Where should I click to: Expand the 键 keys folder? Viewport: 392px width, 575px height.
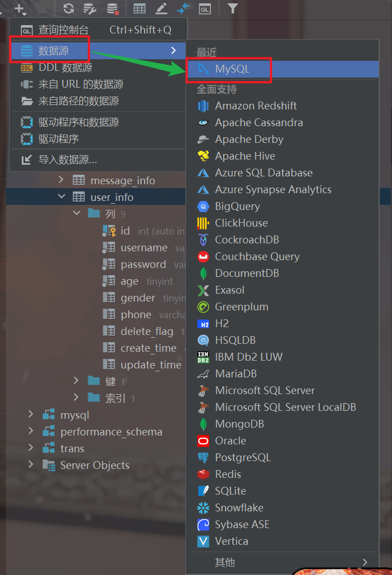(76, 381)
